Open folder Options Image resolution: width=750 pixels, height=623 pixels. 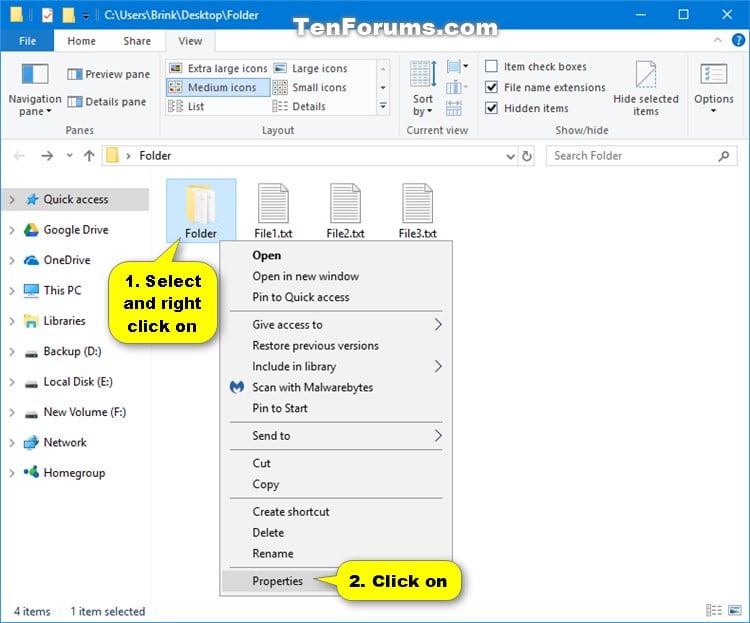pos(714,89)
